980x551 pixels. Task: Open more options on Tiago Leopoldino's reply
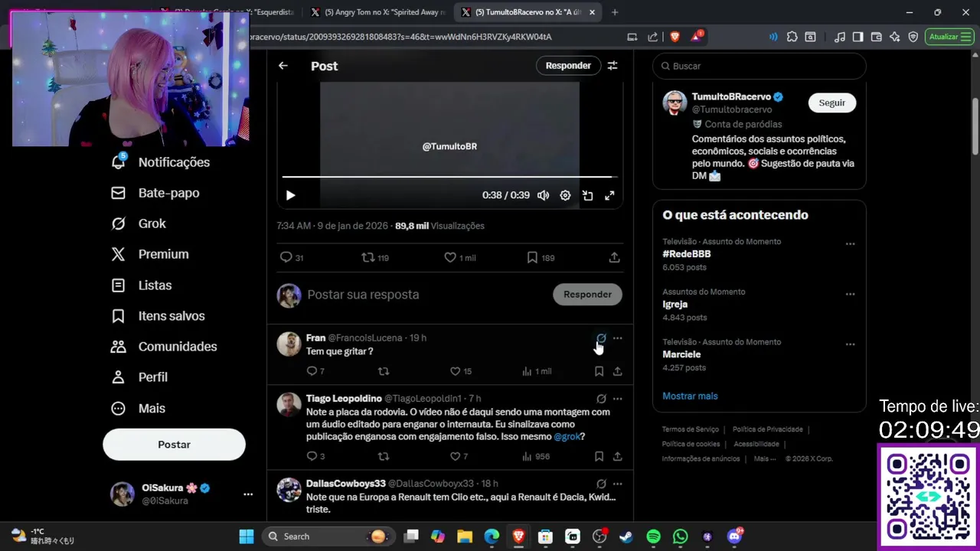coord(617,399)
